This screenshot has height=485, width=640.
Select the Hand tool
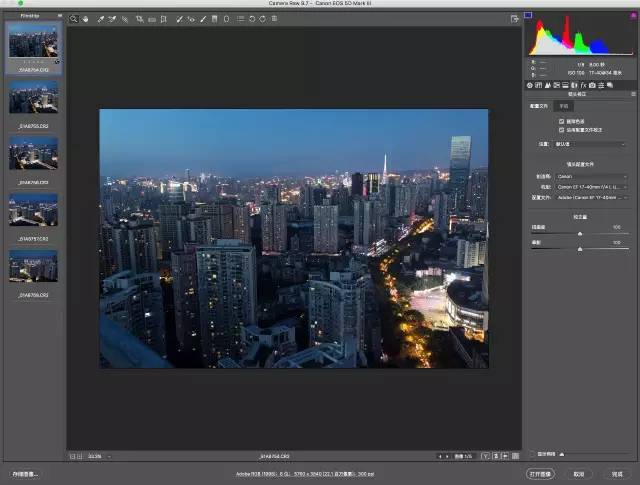(x=85, y=19)
